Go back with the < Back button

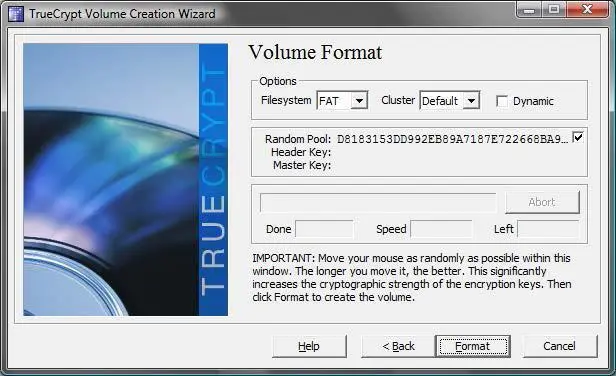point(398,346)
